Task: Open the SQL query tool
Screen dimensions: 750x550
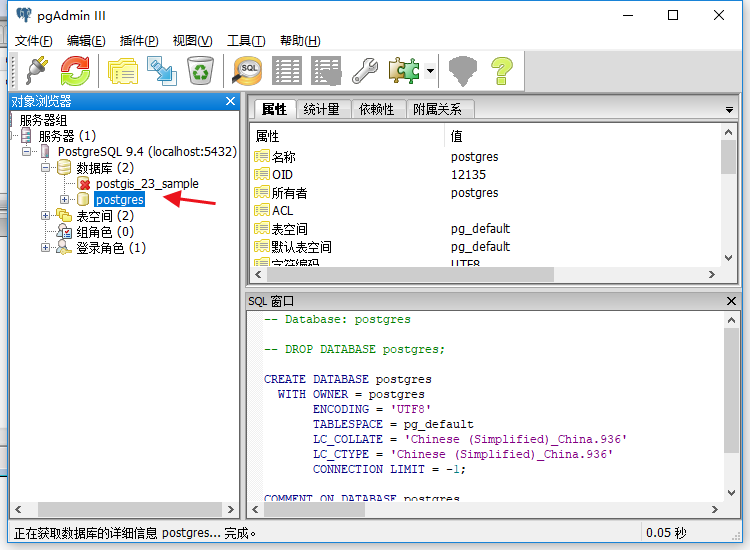Action: 247,71
